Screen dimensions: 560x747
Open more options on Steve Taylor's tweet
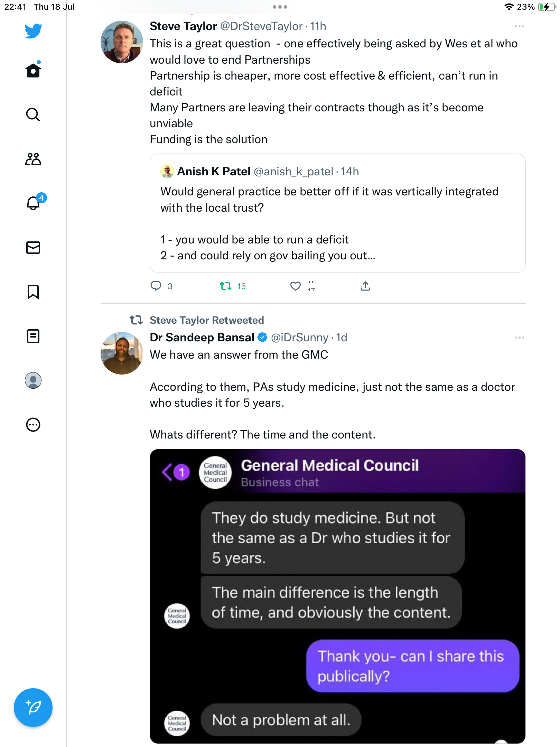519,26
